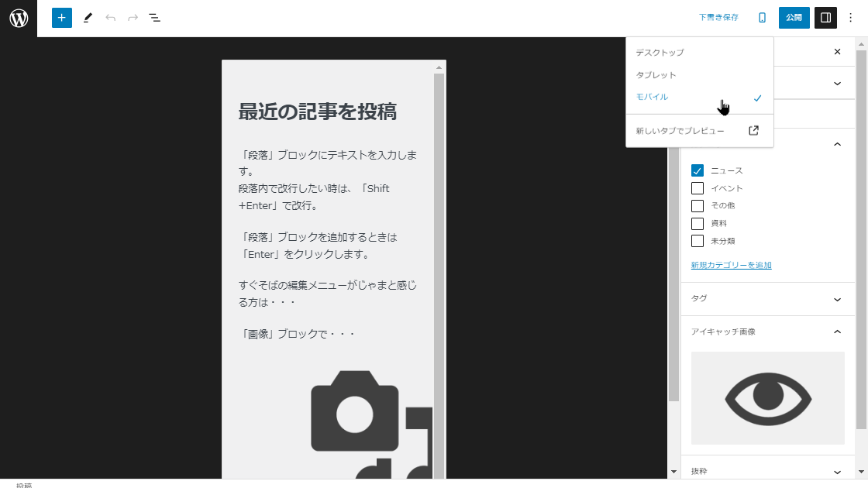Screen dimensions: 868x488
Task: Click 新規カテゴリーを追加 link
Action: click(x=731, y=265)
